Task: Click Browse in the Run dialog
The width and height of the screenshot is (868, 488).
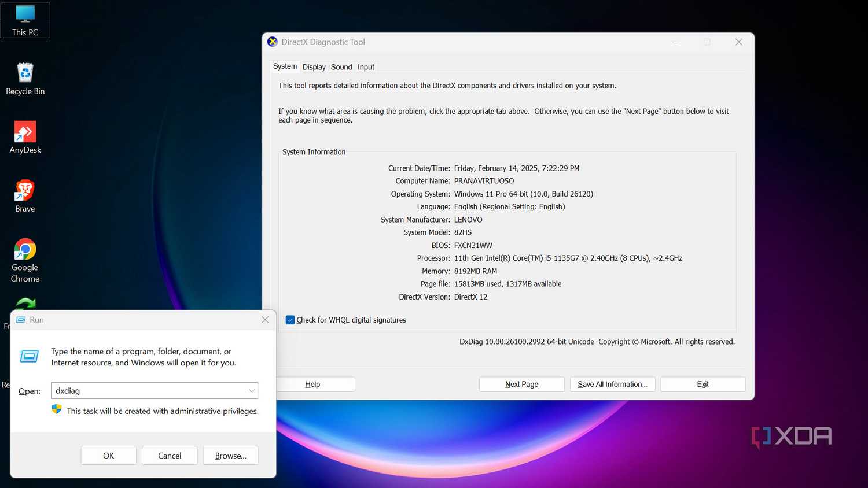Action: [x=231, y=456]
